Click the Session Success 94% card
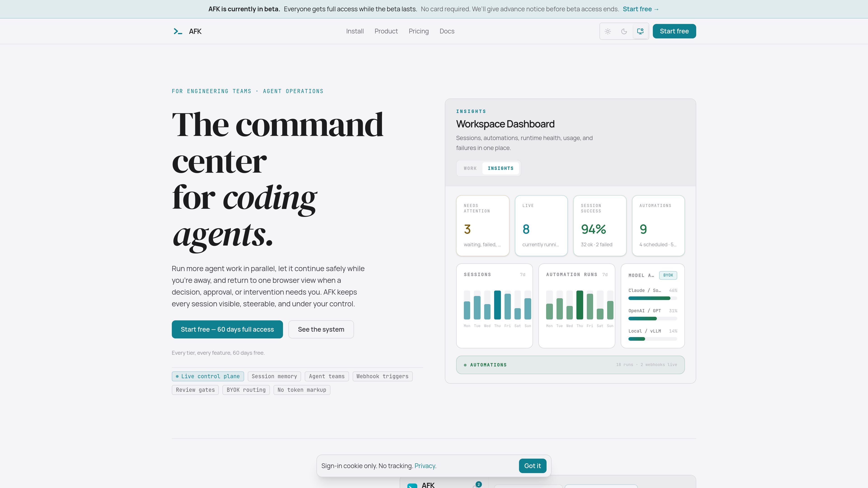The image size is (868, 488). pyautogui.click(x=600, y=226)
